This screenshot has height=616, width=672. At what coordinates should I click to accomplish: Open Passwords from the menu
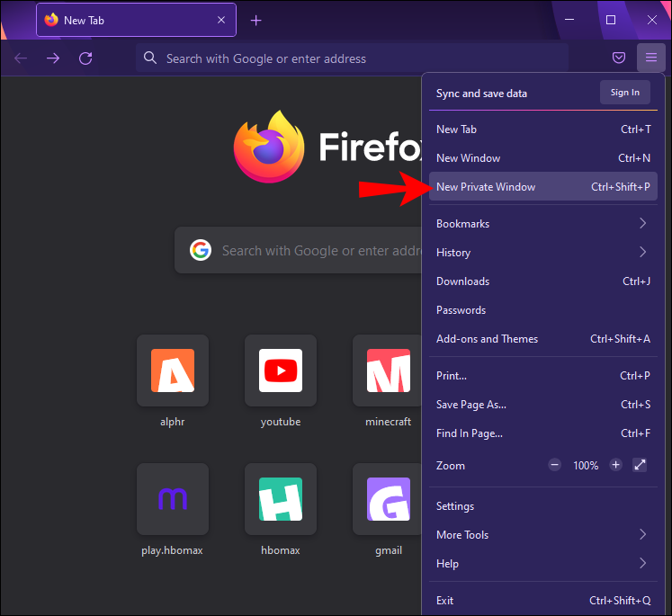tap(543, 310)
